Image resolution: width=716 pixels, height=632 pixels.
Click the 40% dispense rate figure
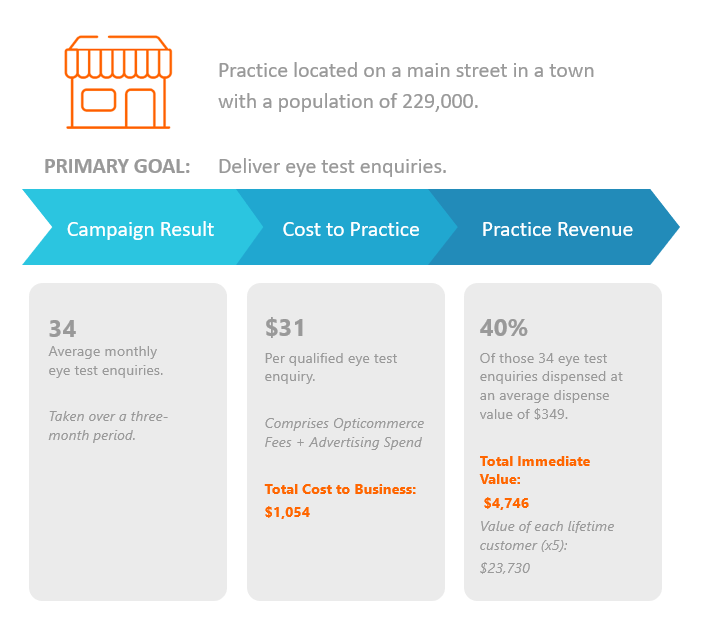tap(504, 328)
